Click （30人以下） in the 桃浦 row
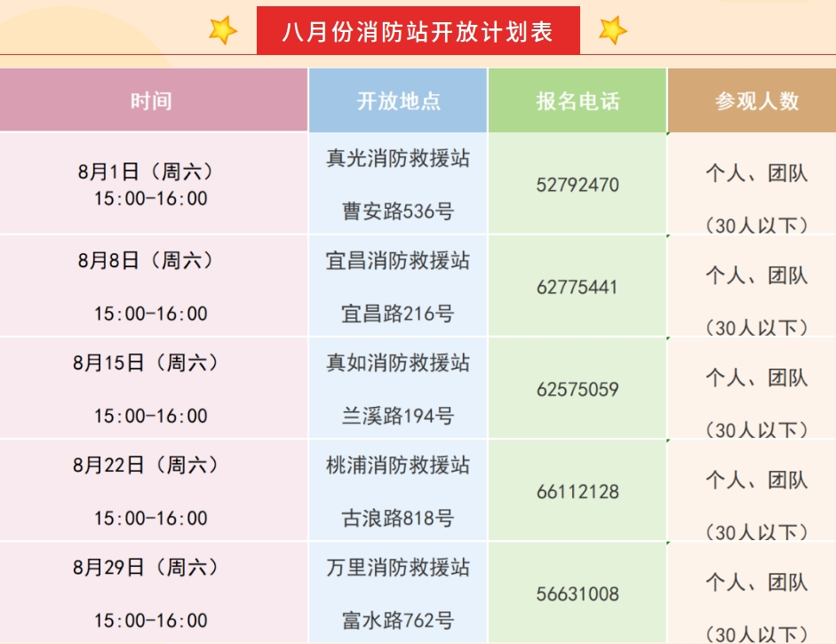 [757, 533]
